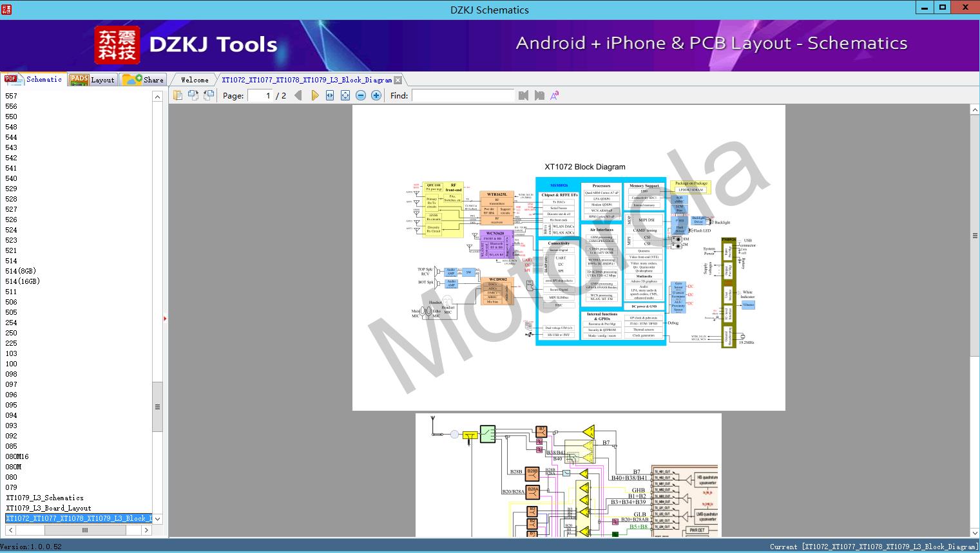This screenshot has height=553, width=980.
Task: Select item 080M16 in the file list
Action: (x=17, y=456)
